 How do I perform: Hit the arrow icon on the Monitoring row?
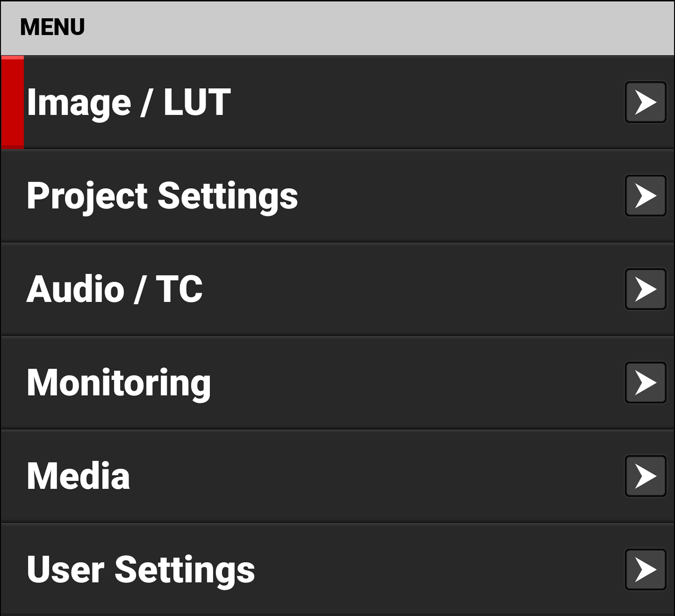point(645,382)
